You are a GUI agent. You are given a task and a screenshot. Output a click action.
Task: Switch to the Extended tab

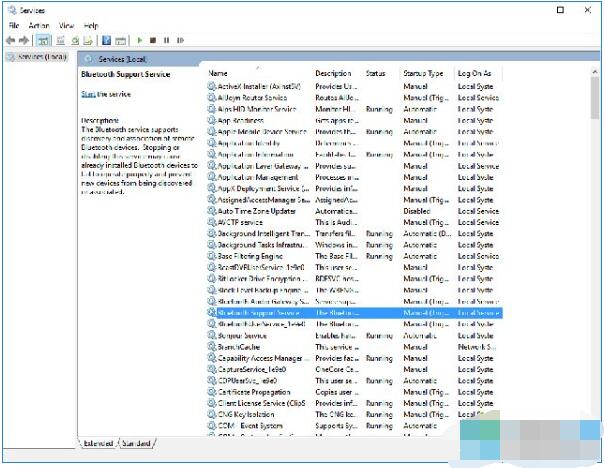pyautogui.click(x=98, y=443)
